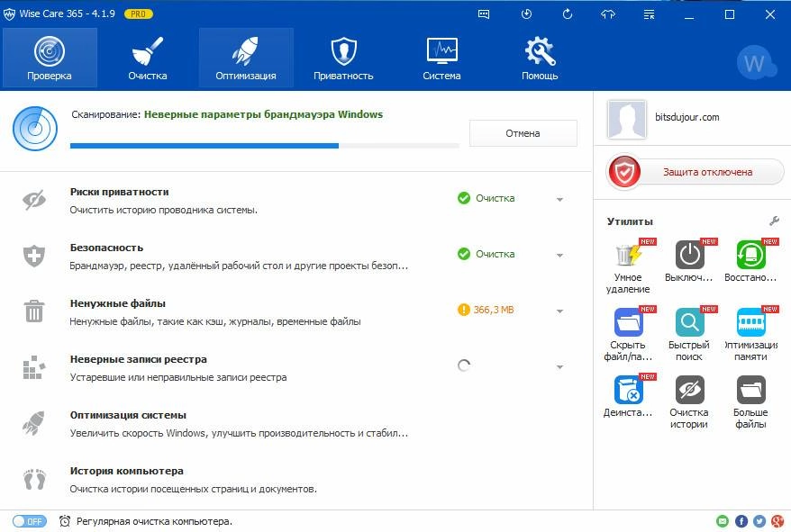Open the Восстановление data recovery utility
This screenshot has width=791, height=532.
tap(750, 255)
